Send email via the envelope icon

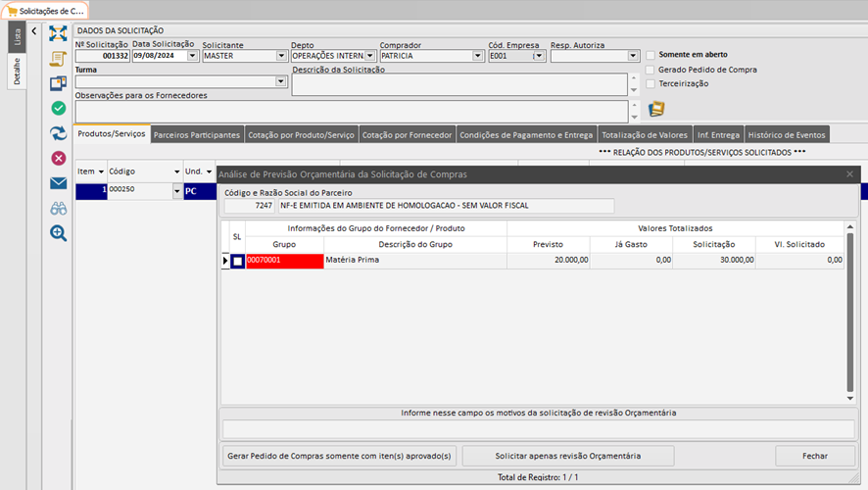point(58,183)
